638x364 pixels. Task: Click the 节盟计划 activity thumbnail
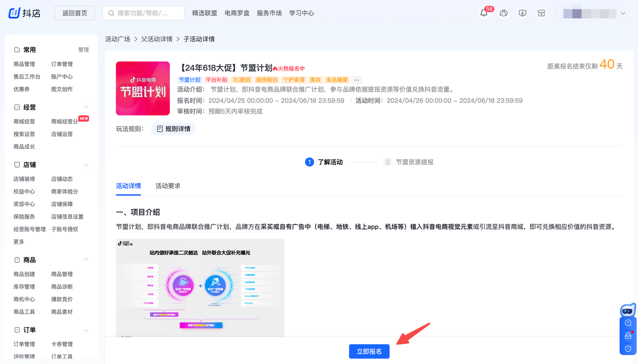(x=143, y=89)
